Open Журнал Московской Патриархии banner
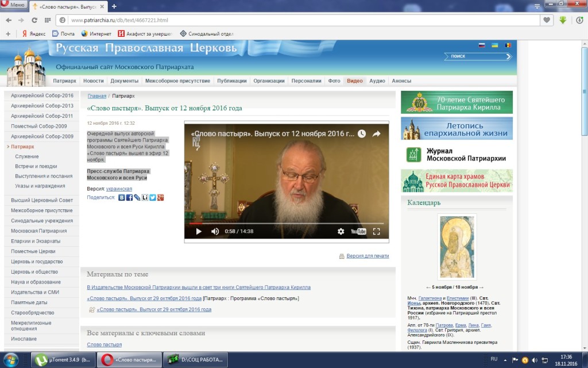This screenshot has height=368, width=588. point(457,155)
